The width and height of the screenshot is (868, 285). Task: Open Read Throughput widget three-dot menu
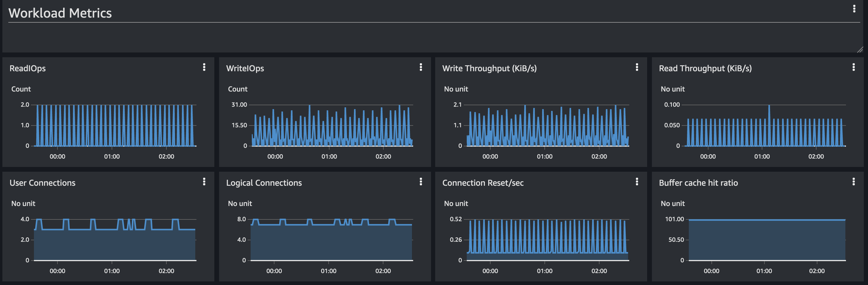point(853,67)
